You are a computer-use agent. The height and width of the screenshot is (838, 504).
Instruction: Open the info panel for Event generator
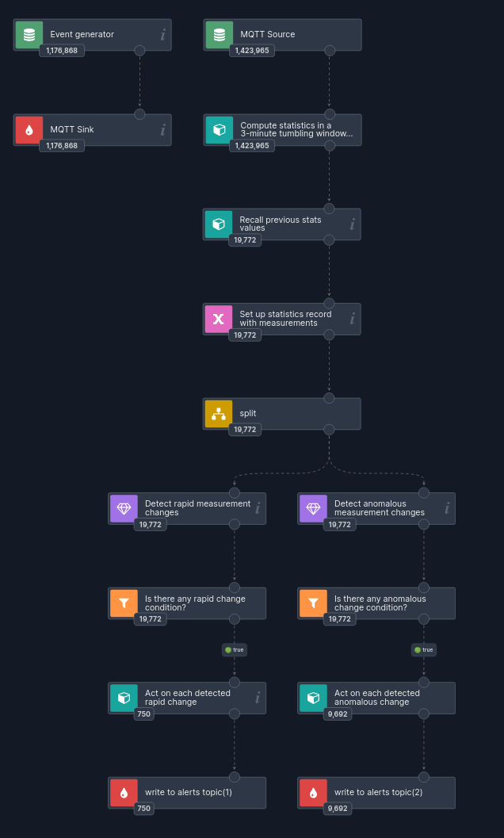coord(162,34)
